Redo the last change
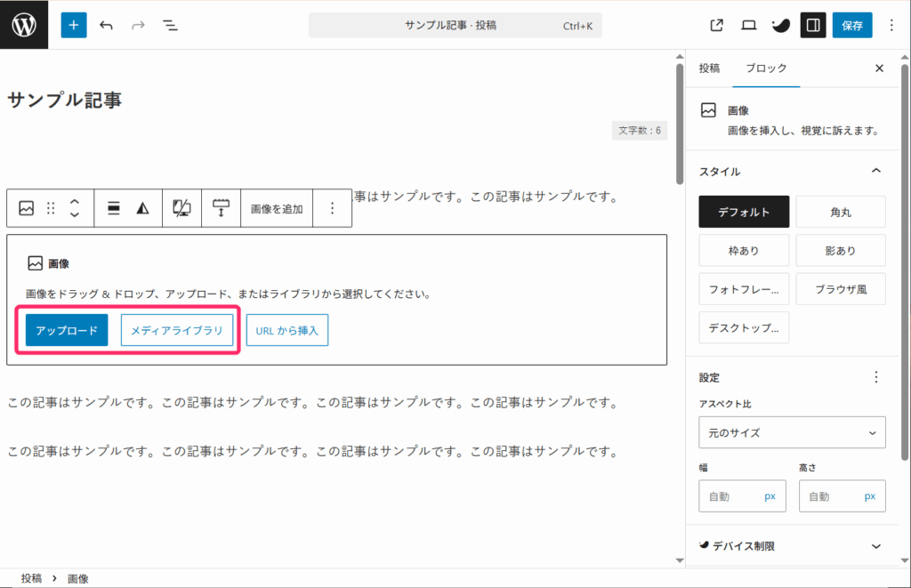 pos(138,25)
